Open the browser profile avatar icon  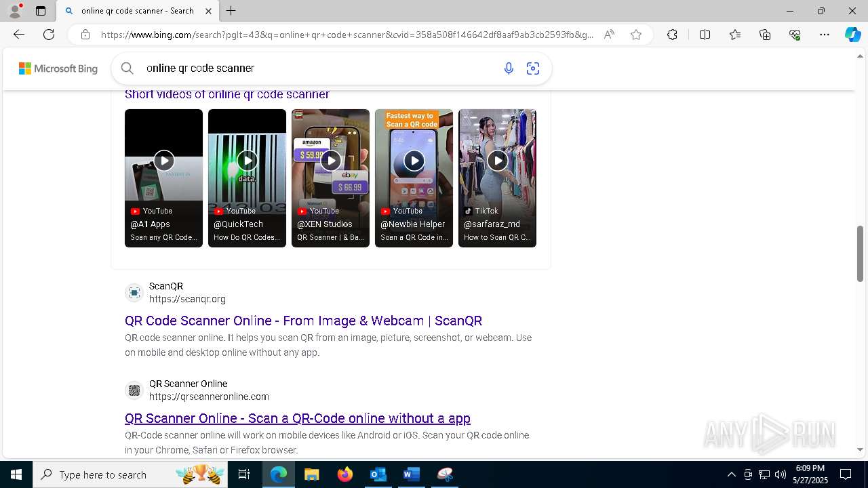[x=14, y=11]
